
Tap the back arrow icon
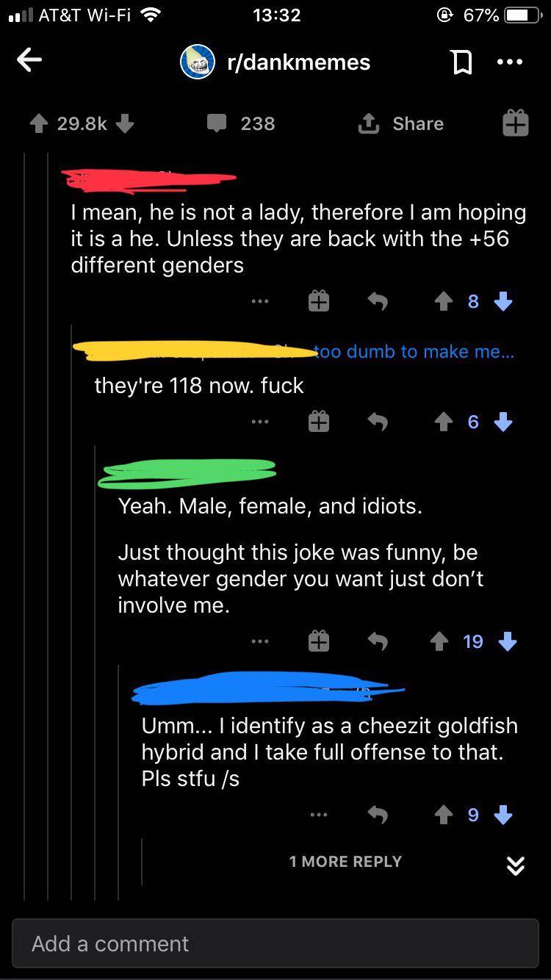(29, 62)
